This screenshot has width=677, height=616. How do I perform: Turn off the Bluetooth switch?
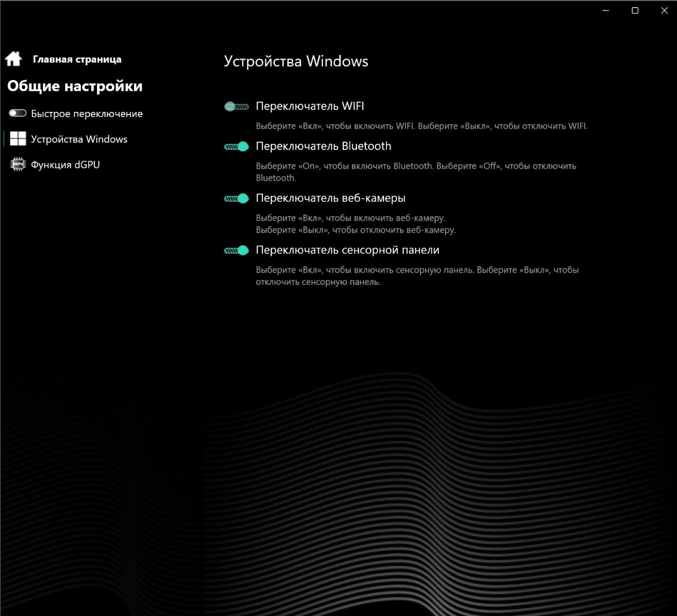point(237,146)
